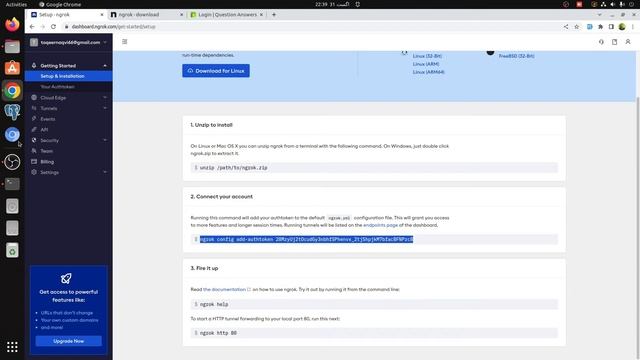Collapse the Getting Started section
This screenshot has width=640, height=360.
[x=105, y=66]
